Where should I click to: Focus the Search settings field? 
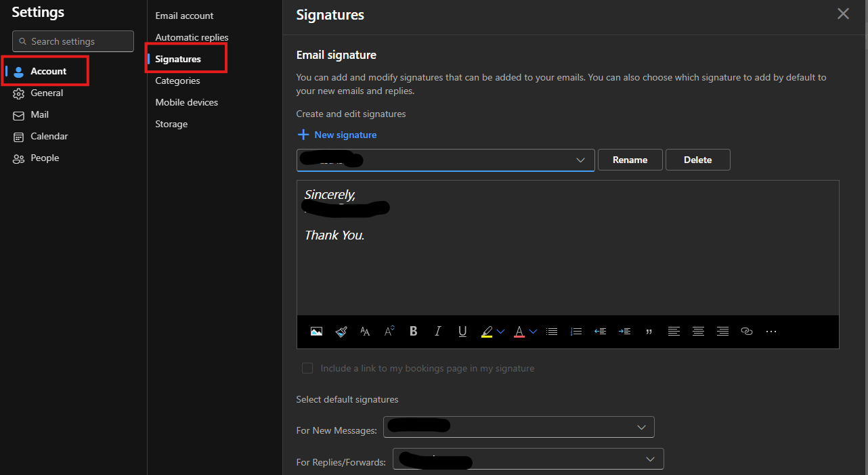pyautogui.click(x=73, y=41)
